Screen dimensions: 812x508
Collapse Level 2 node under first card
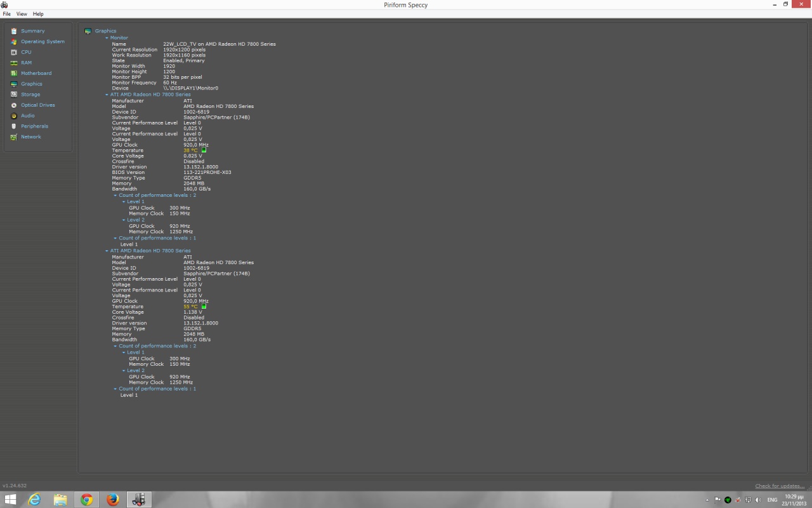[x=124, y=220]
